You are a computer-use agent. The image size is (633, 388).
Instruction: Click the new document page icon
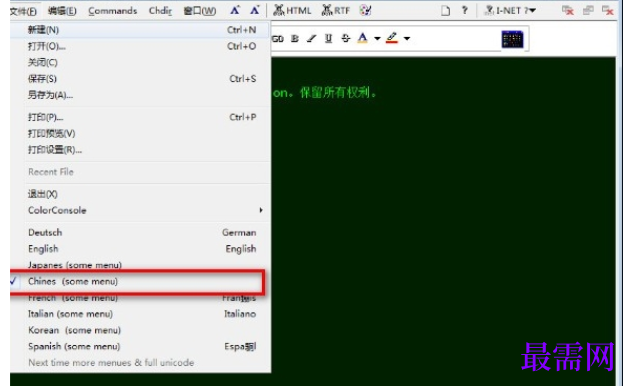pyautogui.click(x=445, y=10)
